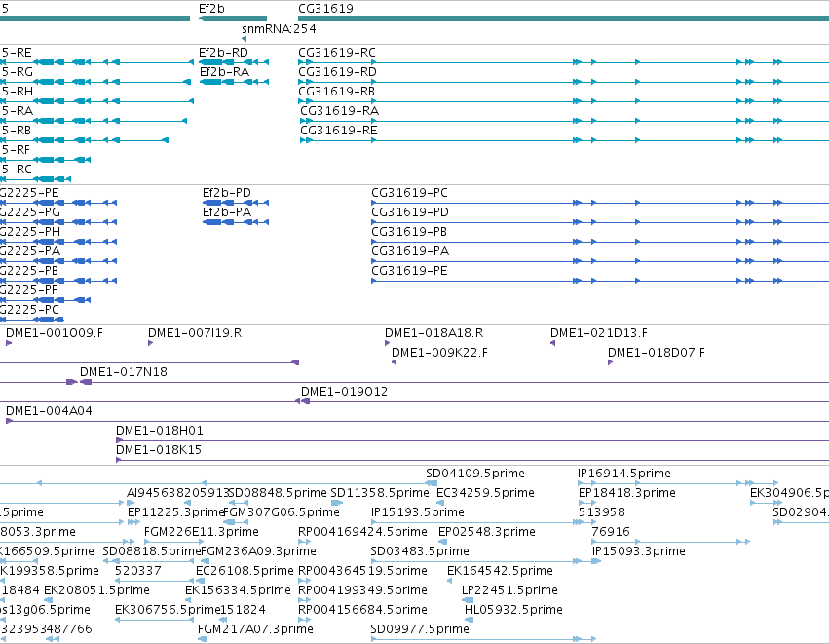Click EST IP15093.3prime
This screenshot has width=829, height=644.
(x=639, y=552)
